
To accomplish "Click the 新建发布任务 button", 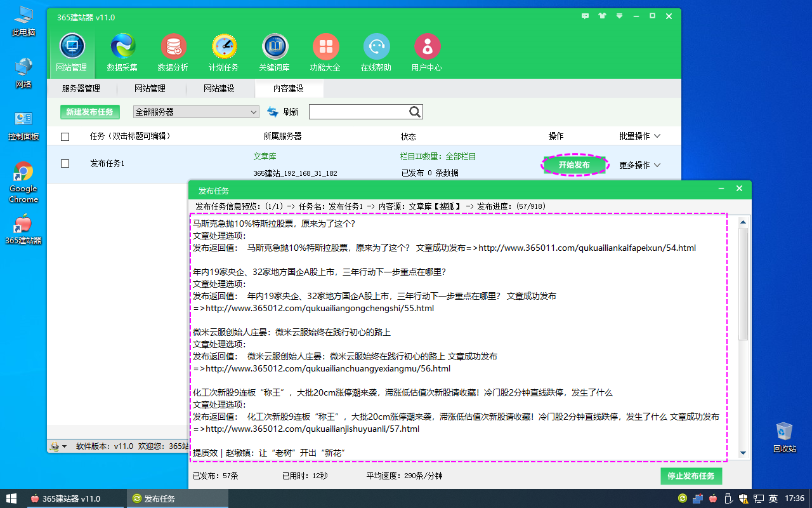I will point(90,112).
